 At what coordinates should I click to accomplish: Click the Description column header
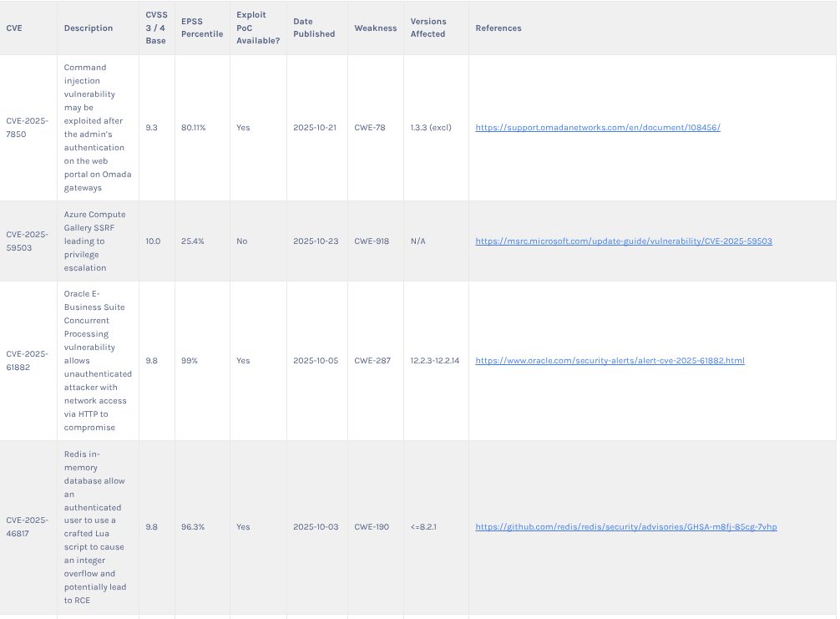(x=89, y=28)
